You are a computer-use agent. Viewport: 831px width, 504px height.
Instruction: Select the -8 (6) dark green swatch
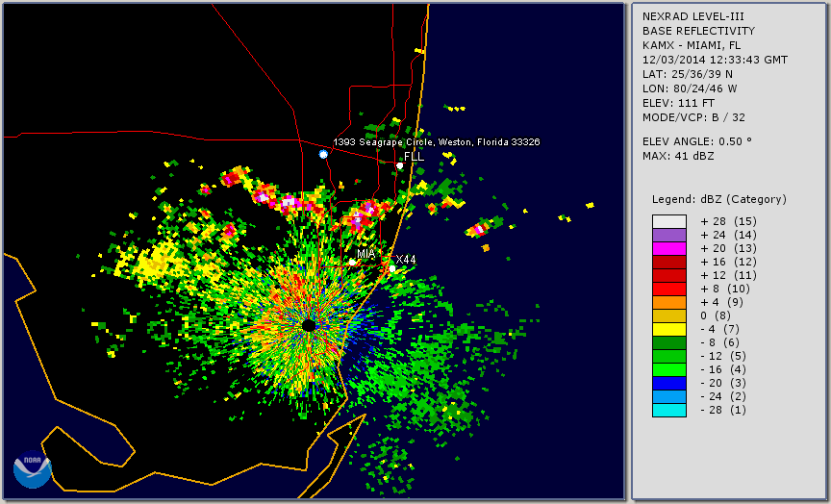[669, 342]
